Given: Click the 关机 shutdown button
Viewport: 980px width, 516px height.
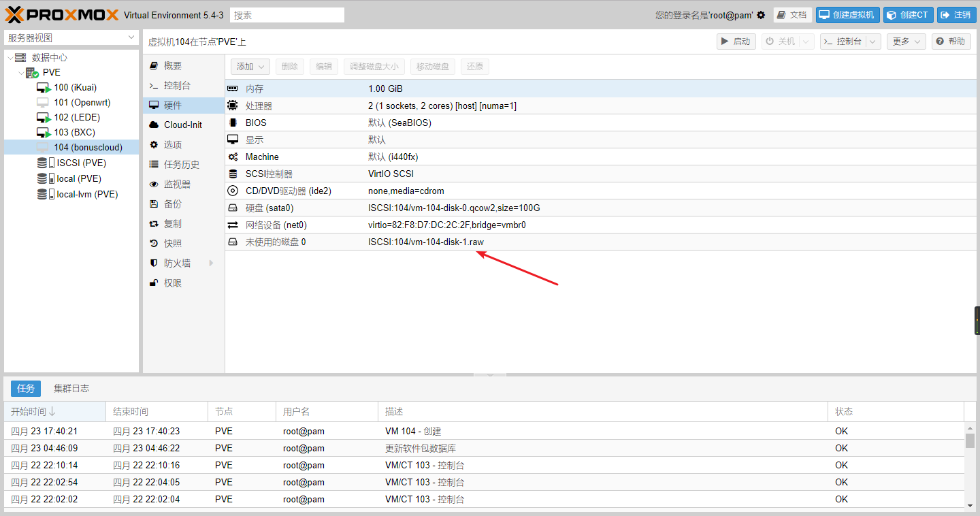Looking at the screenshot, I should pos(780,42).
